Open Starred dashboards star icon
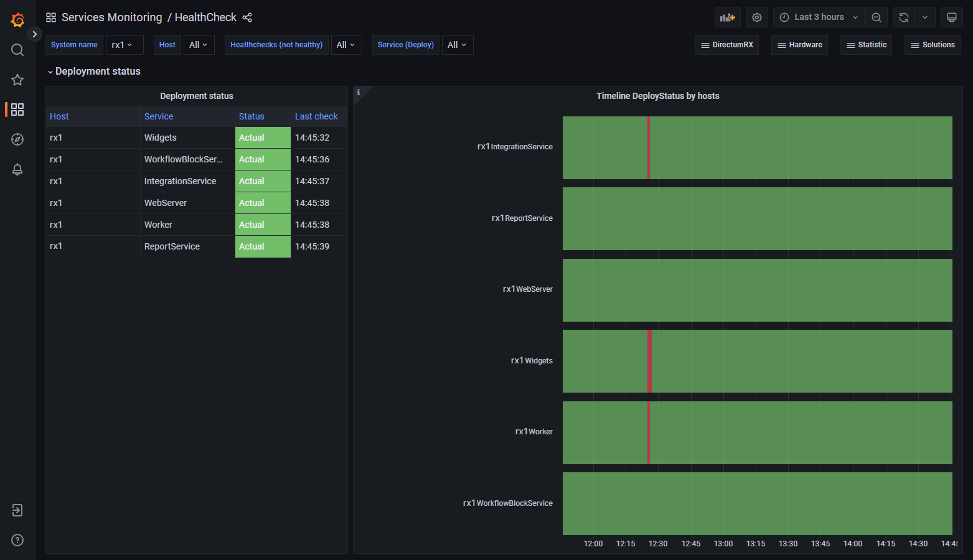This screenshot has height=560, width=973. click(17, 80)
